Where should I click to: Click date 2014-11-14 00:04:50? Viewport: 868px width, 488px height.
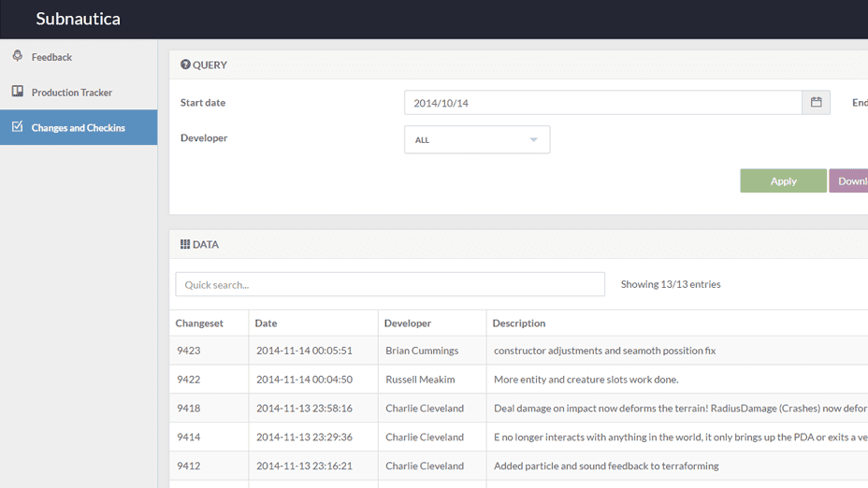(305, 379)
